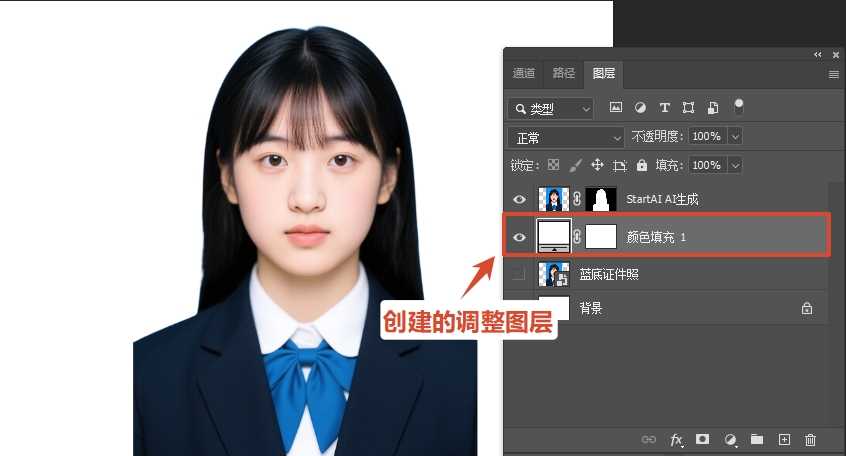Lock position move icon
The width and height of the screenshot is (846, 456).
coord(597,165)
